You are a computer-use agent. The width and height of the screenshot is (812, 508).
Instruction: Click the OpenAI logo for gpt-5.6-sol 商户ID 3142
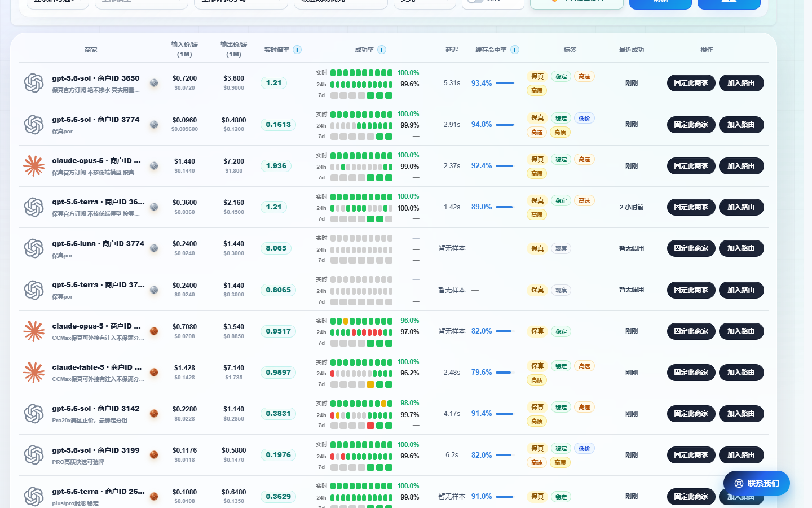pyautogui.click(x=34, y=414)
